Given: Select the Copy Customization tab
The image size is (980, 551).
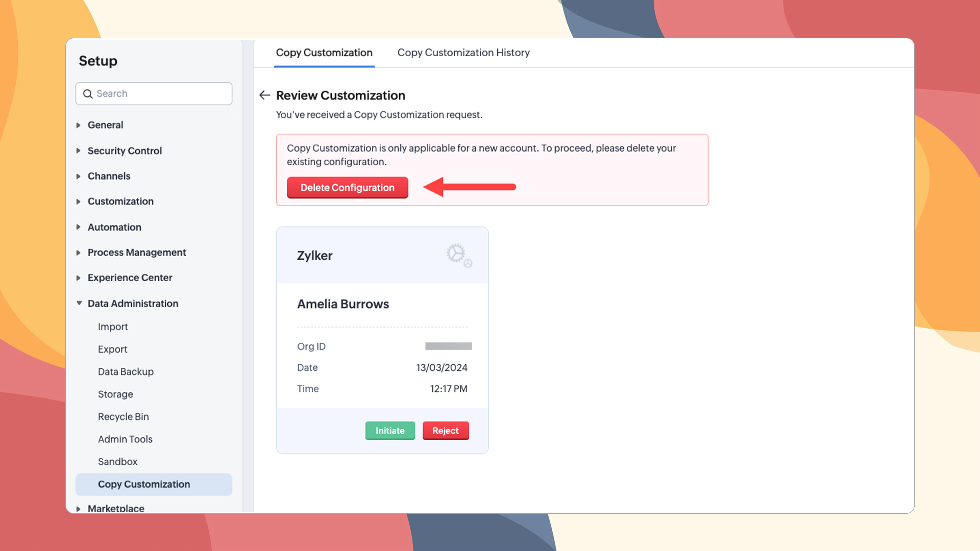Looking at the screenshot, I should click(x=324, y=53).
